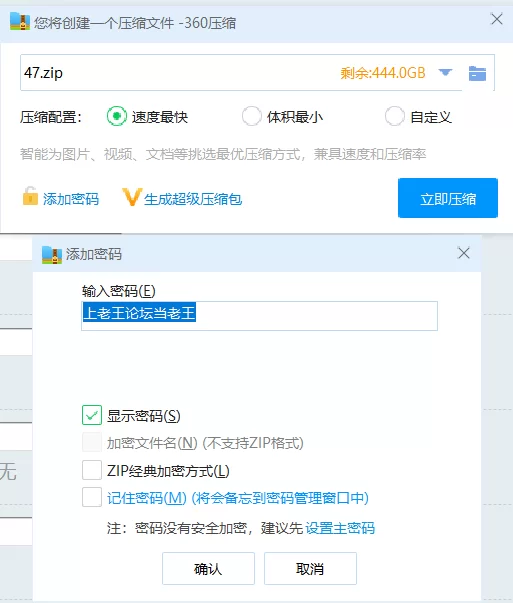Uncheck the 显示密码(S) checkbox
The image size is (513, 603).
92,415
